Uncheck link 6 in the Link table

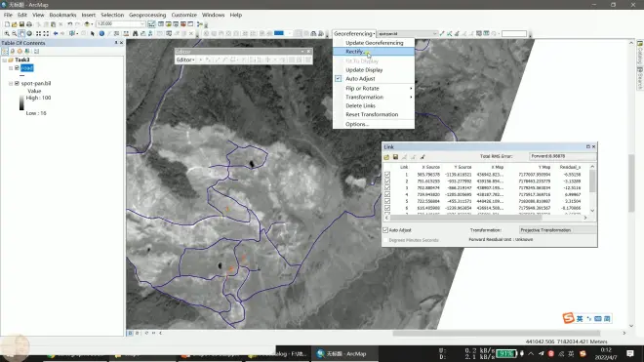coord(387,208)
